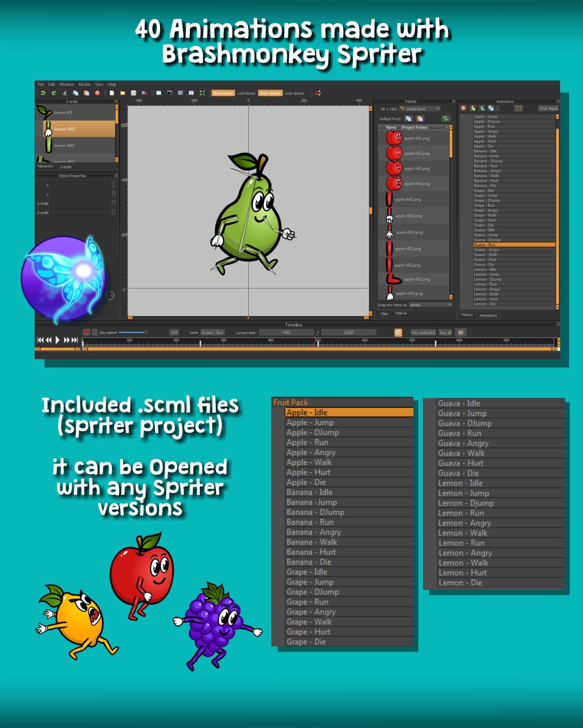Jump to first frame with skip-back button

coord(40,340)
